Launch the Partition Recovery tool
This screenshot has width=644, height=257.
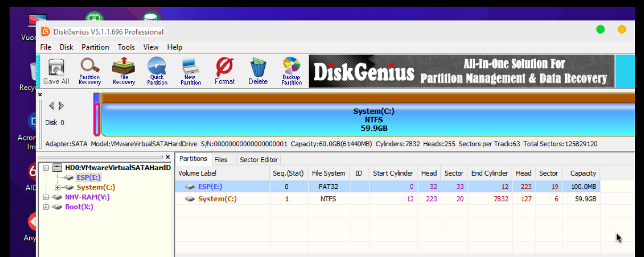coord(90,71)
